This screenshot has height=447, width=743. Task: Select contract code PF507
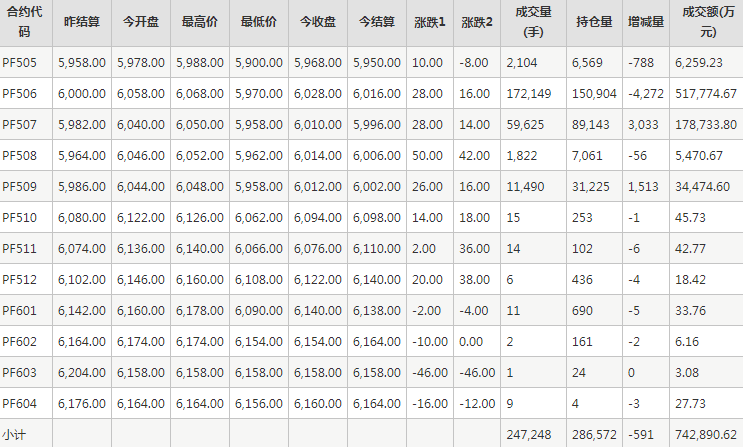pos(19,125)
